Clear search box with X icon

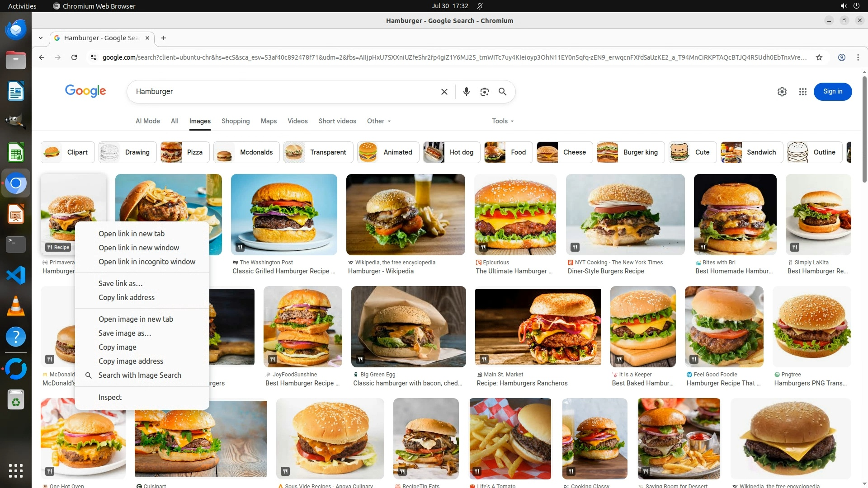click(444, 92)
